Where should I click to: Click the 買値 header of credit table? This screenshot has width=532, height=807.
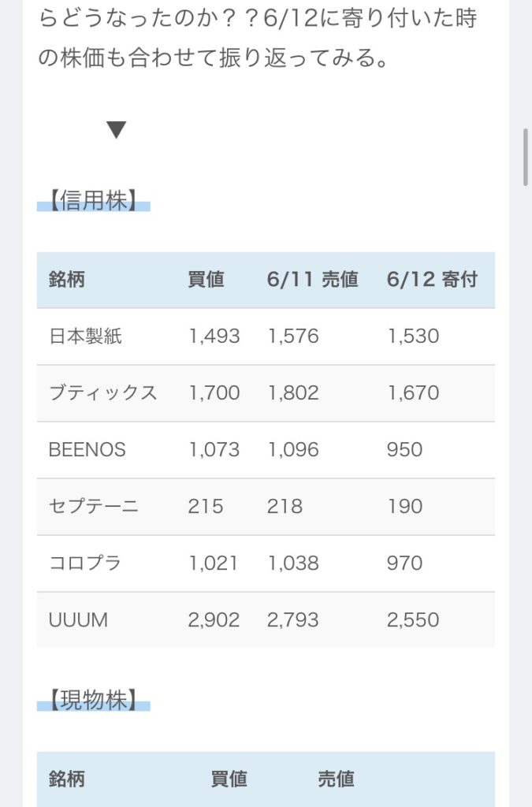pyautogui.click(x=206, y=280)
